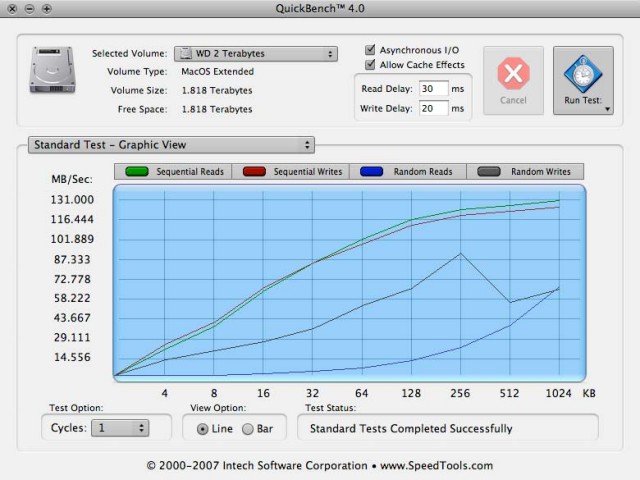The width and height of the screenshot is (640, 480).
Task: Click the Test Option label
Action: [x=76, y=408]
